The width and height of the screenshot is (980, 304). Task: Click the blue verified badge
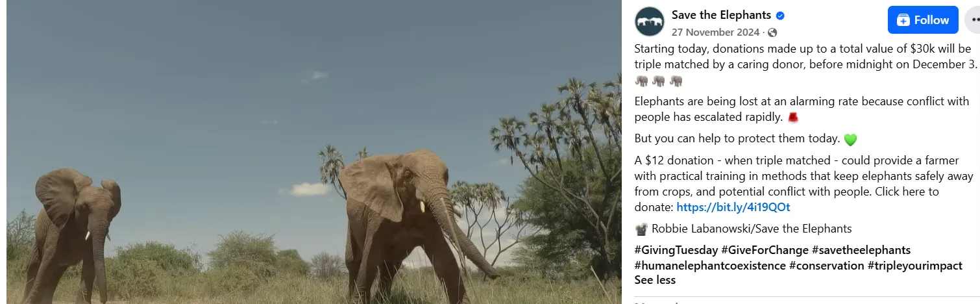(x=781, y=16)
